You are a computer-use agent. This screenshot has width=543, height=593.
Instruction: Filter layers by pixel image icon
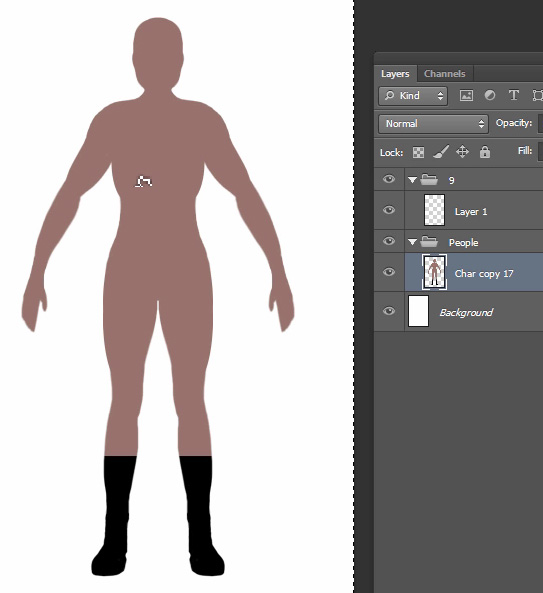(x=466, y=95)
